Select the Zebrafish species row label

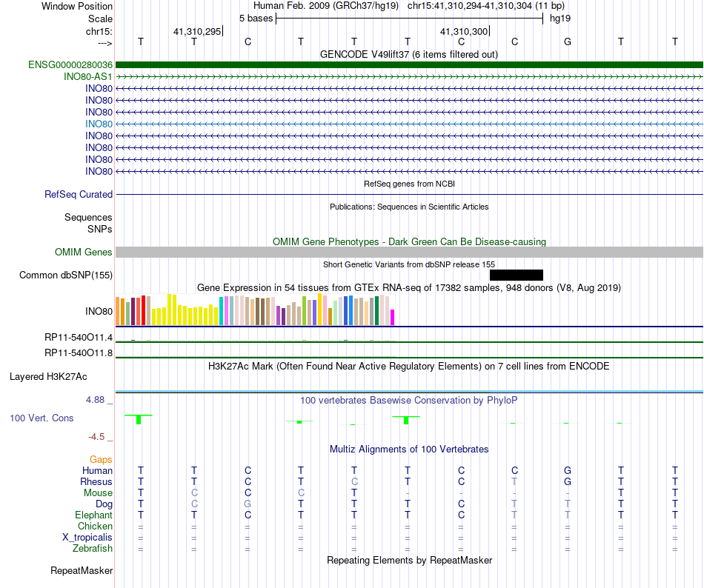[93, 549]
